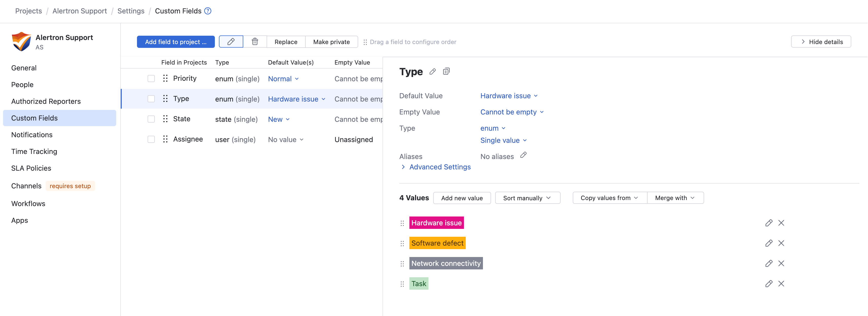Remove the Software defect value
Image resolution: width=868 pixels, height=316 pixels.
[x=781, y=243]
